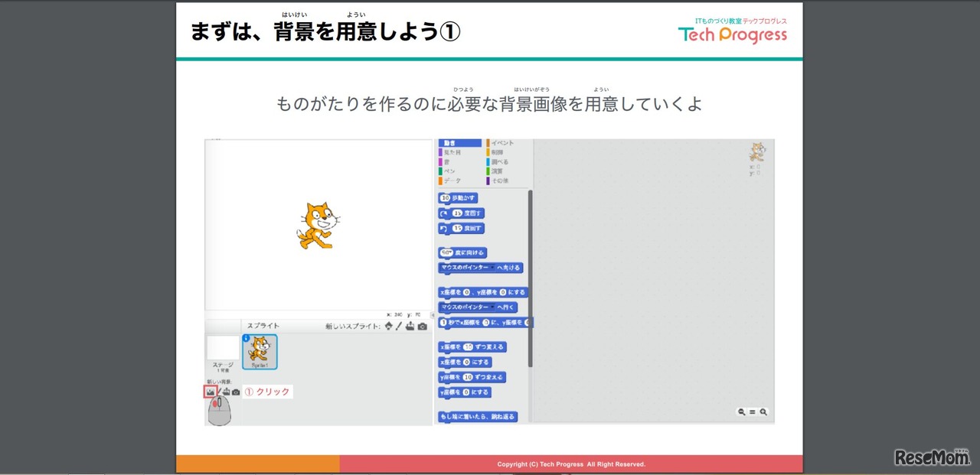
Task: Upload sprite from file icon
Action: click(x=410, y=327)
